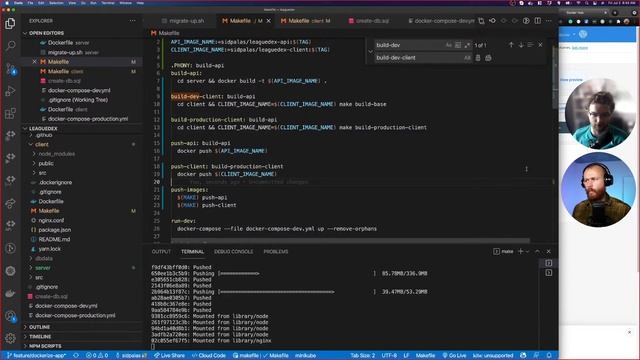Open the Search view in activity bar
The image size is (640, 360).
tap(10, 45)
